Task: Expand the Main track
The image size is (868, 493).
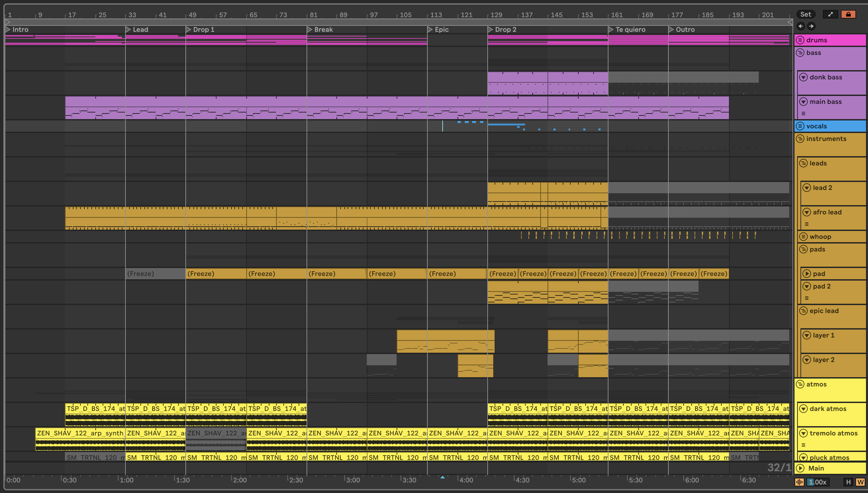Action: (800, 468)
